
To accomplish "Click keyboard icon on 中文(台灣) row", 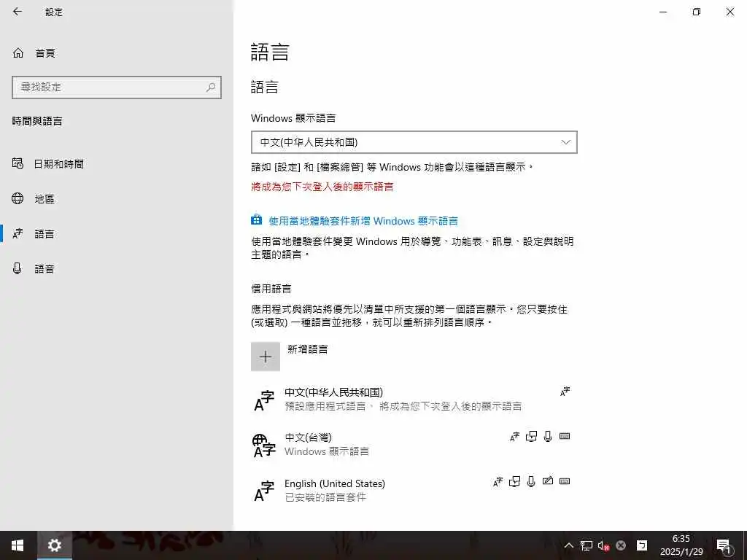I will [x=565, y=436].
